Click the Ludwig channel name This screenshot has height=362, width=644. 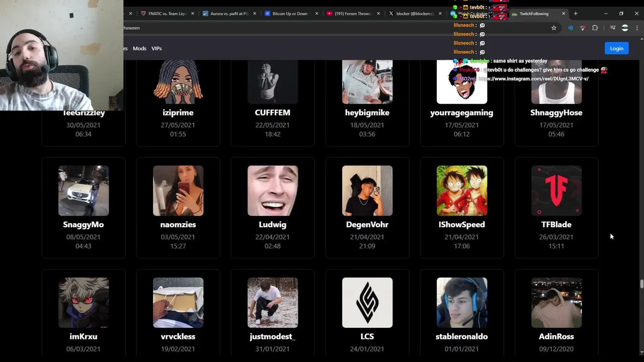click(273, 225)
